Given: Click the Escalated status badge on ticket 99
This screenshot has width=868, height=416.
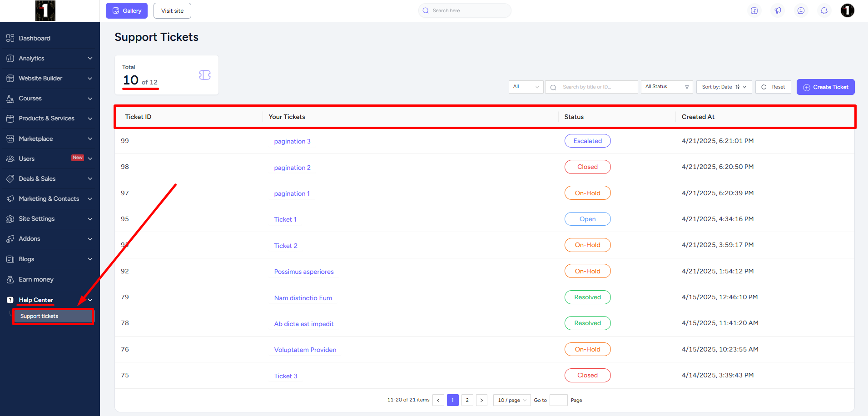Looking at the screenshot, I should [587, 141].
